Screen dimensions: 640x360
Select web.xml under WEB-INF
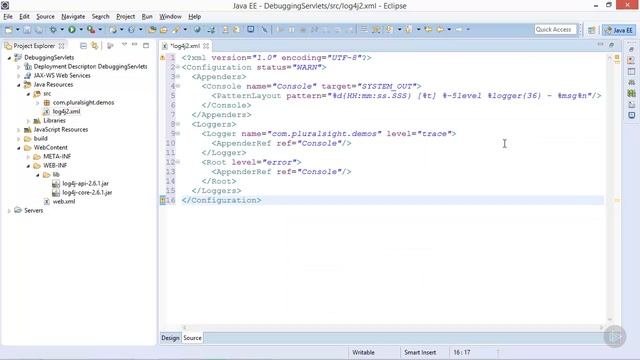[64, 202]
